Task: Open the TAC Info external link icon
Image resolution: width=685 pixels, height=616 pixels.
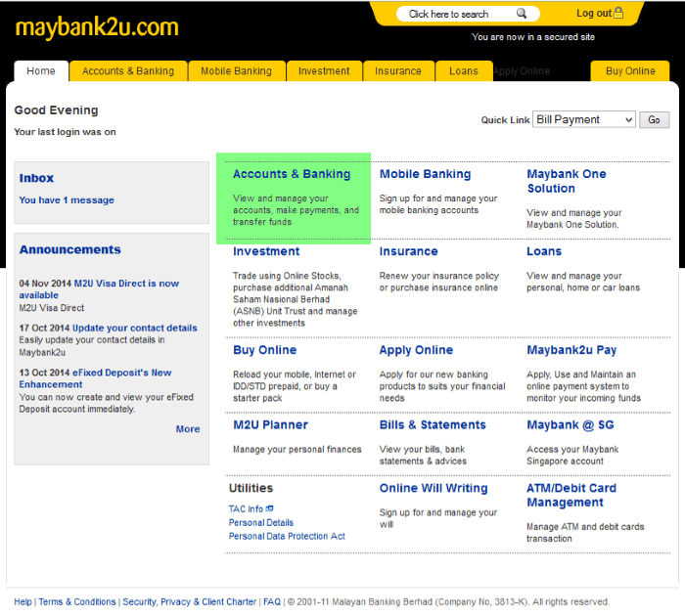Action: [269, 508]
